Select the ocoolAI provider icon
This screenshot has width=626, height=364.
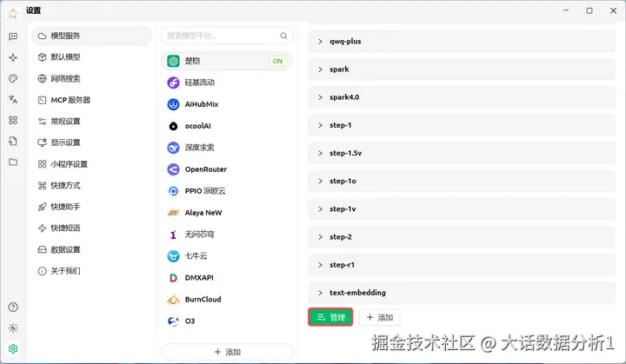[x=173, y=126]
